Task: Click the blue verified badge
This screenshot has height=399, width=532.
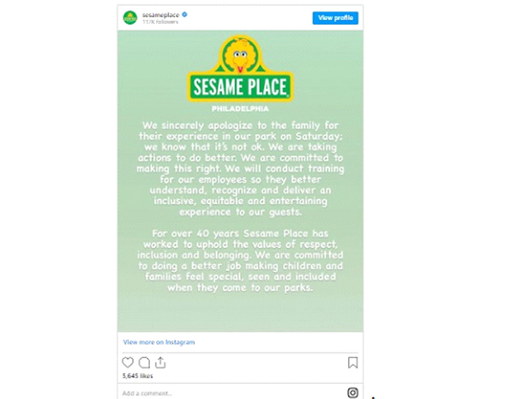Action: pos(184,15)
